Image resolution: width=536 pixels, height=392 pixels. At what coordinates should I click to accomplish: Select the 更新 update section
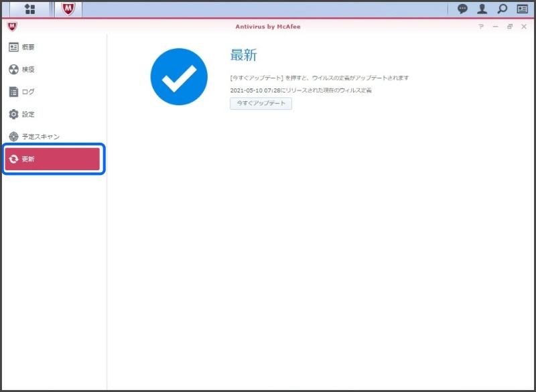point(52,159)
